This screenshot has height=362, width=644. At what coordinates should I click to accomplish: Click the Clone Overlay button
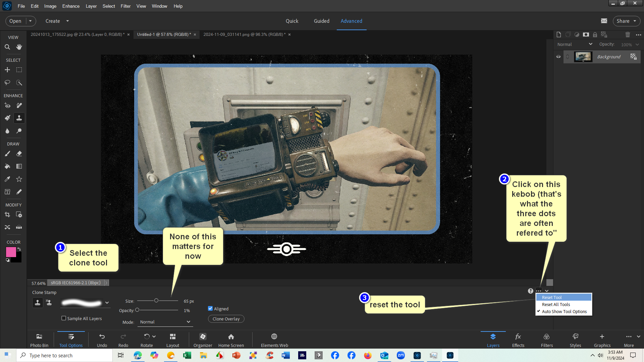[226, 319]
